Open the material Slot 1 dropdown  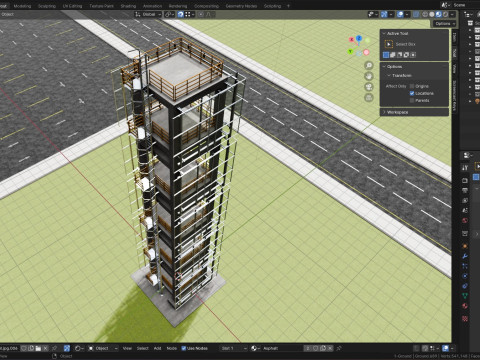[234, 348]
